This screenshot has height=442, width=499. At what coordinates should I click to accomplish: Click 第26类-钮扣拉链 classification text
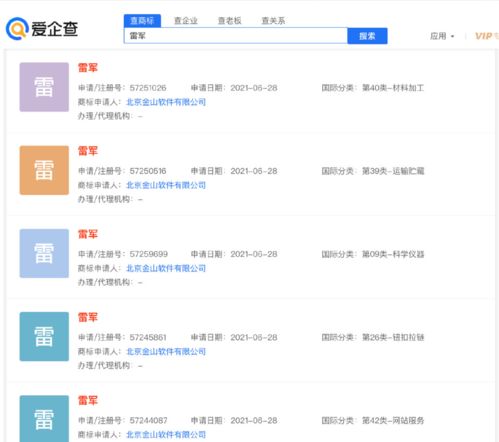[393, 337]
